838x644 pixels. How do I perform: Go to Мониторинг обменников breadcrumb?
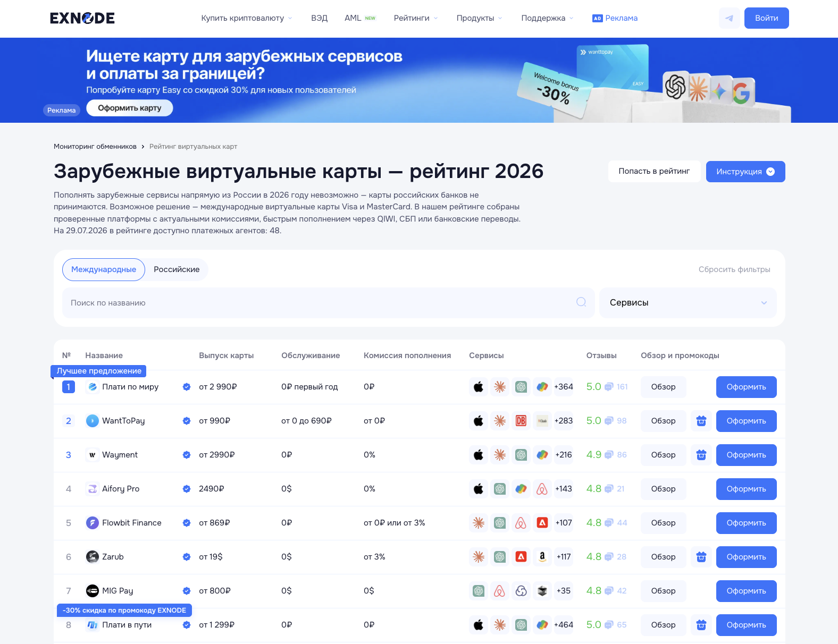(95, 147)
